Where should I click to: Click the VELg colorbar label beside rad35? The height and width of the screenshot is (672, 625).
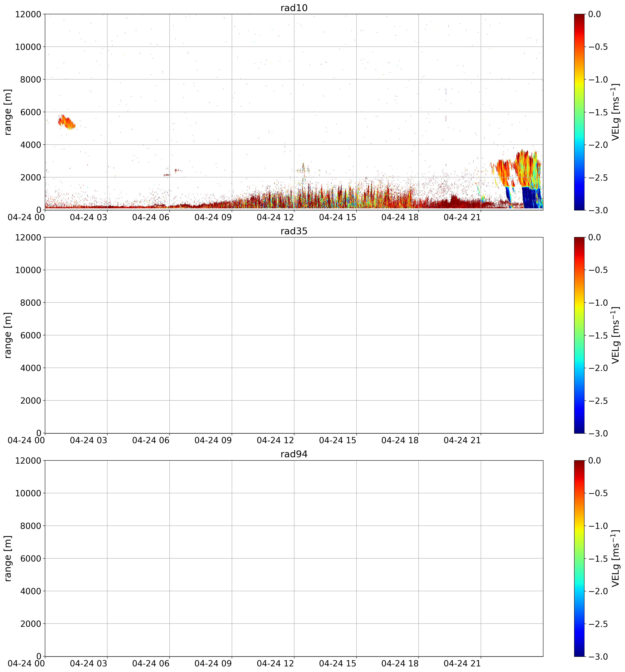[x=616, y=335]
